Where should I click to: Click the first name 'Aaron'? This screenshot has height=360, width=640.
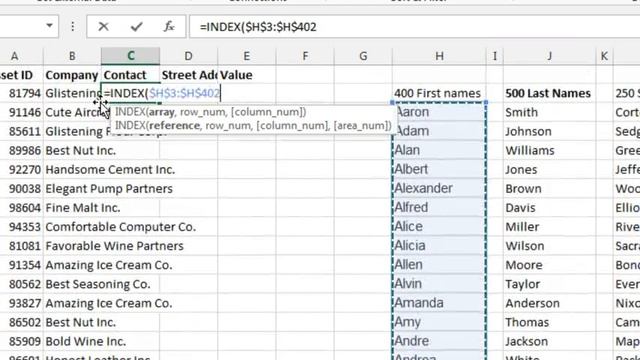439,112
